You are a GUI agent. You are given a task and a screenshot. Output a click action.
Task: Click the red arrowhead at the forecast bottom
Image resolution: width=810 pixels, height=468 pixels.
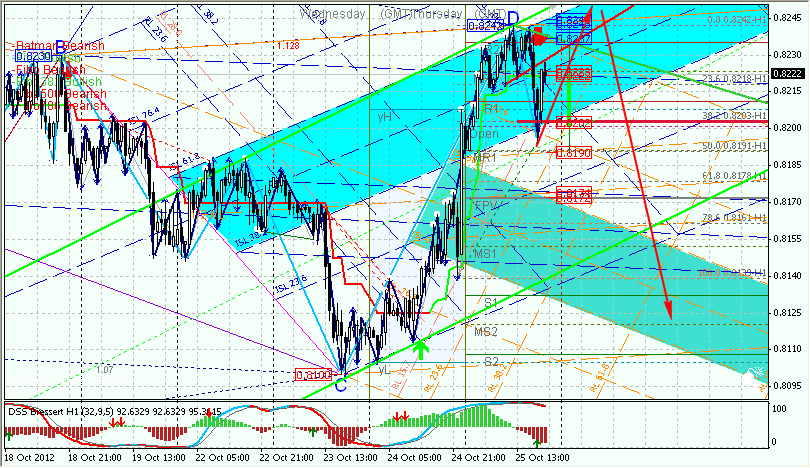pos(667,308)
